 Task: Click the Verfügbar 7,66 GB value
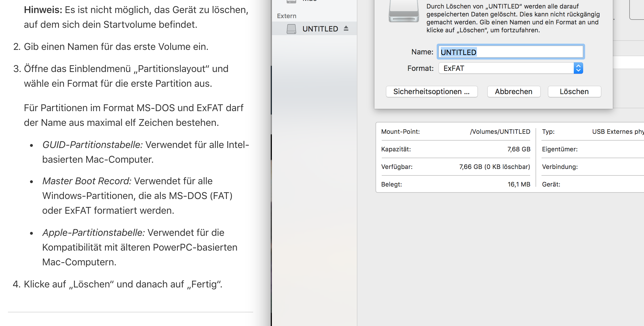(494, 167)
